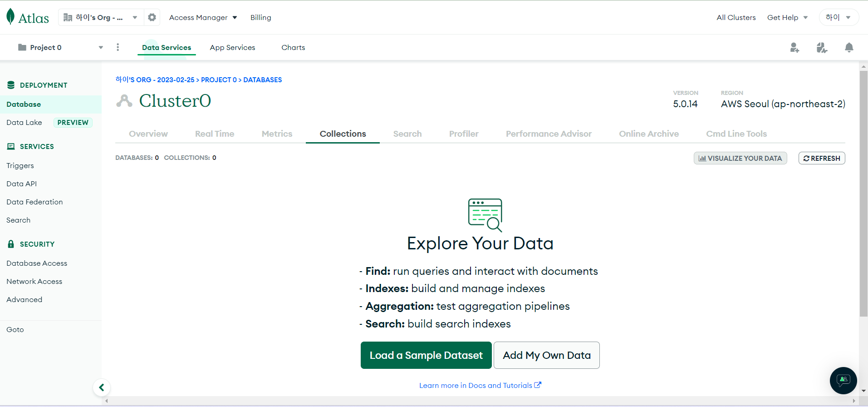Click the version 5.0.14 text
The image size is (868, 407).
[x=685, y=104]
